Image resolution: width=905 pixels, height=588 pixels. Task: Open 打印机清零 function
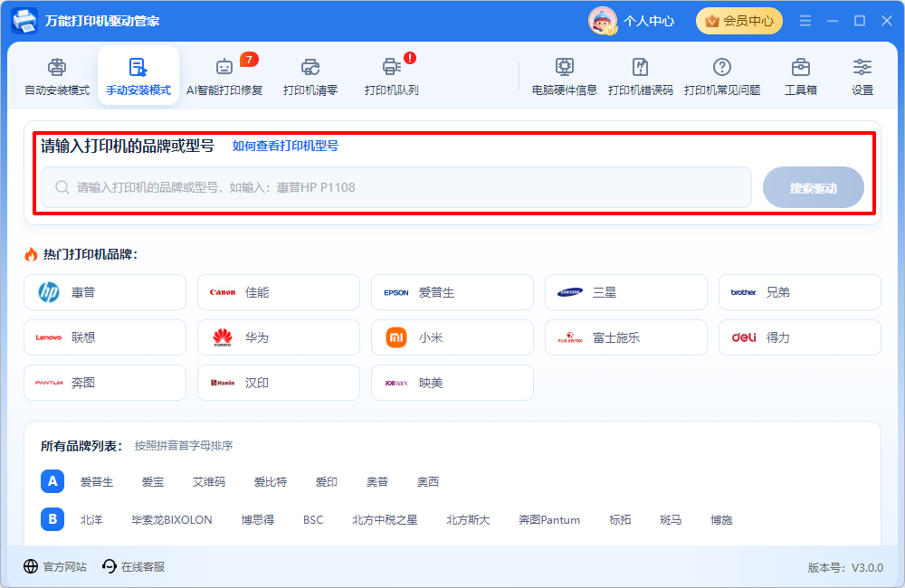tap(310, 76)
